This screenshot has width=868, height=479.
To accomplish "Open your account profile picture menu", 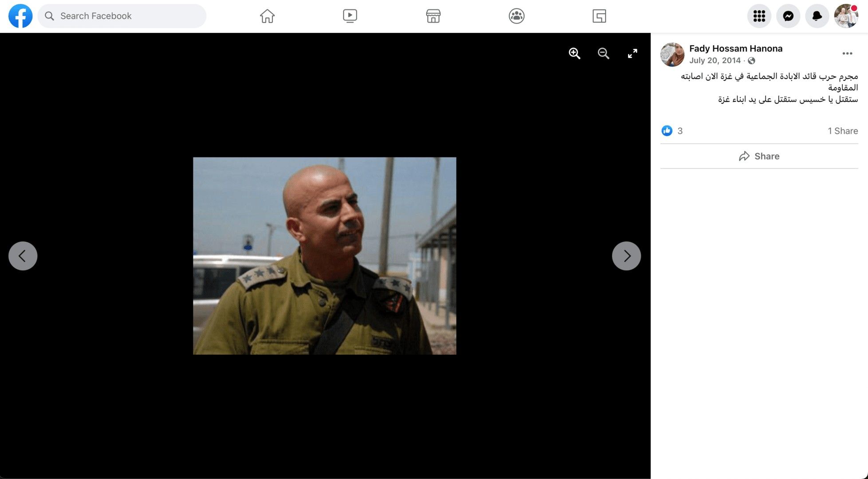I will [x=846, y=16].
